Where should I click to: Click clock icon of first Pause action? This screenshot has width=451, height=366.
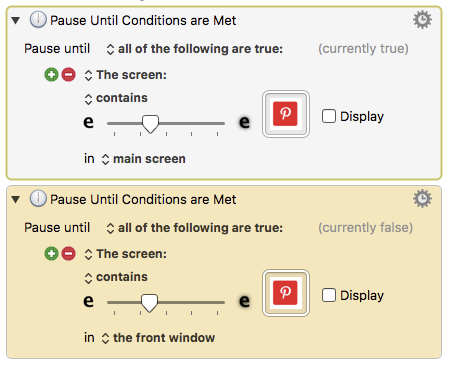point(38,20)
